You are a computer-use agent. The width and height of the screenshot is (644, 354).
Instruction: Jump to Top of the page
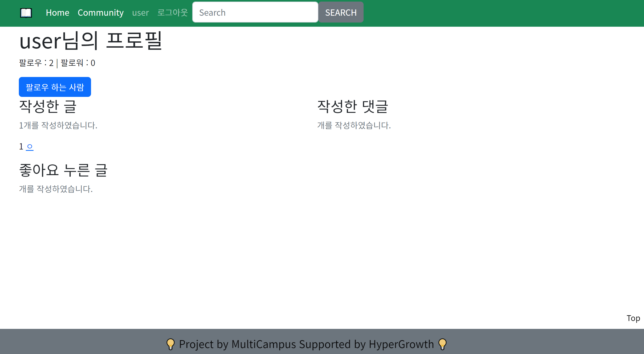coord(633,318)
